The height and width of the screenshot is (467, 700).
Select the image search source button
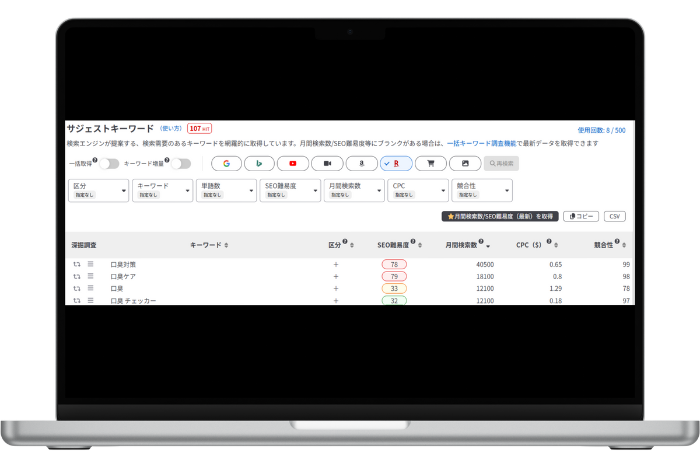pyautogui.click(x=464, y=163)
